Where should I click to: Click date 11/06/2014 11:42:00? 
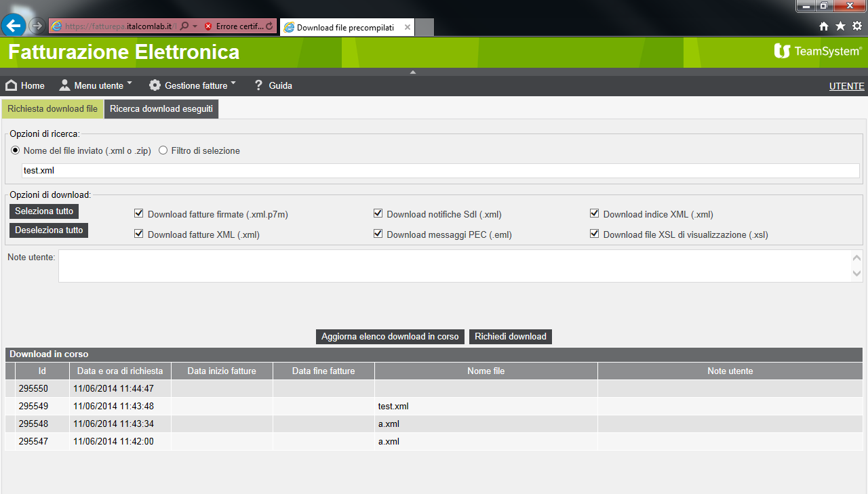coord(114,442)
